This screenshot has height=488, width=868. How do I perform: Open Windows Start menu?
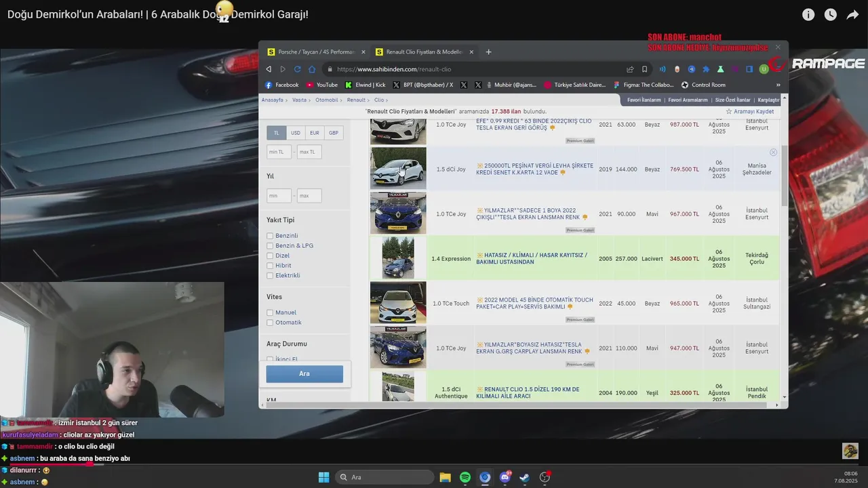[323, 477]
